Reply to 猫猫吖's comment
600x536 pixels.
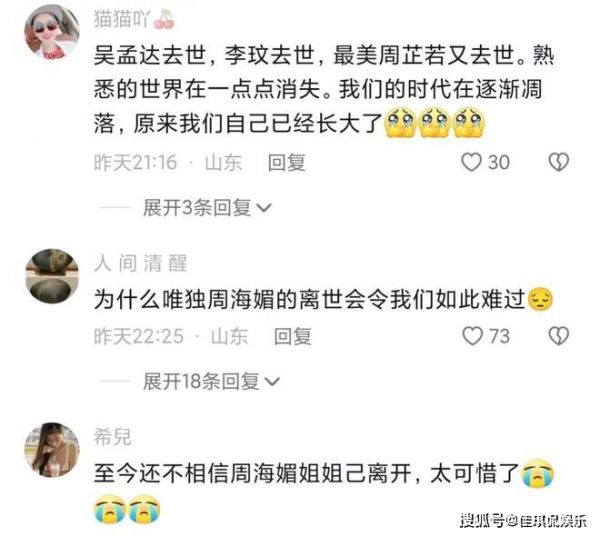287,163
